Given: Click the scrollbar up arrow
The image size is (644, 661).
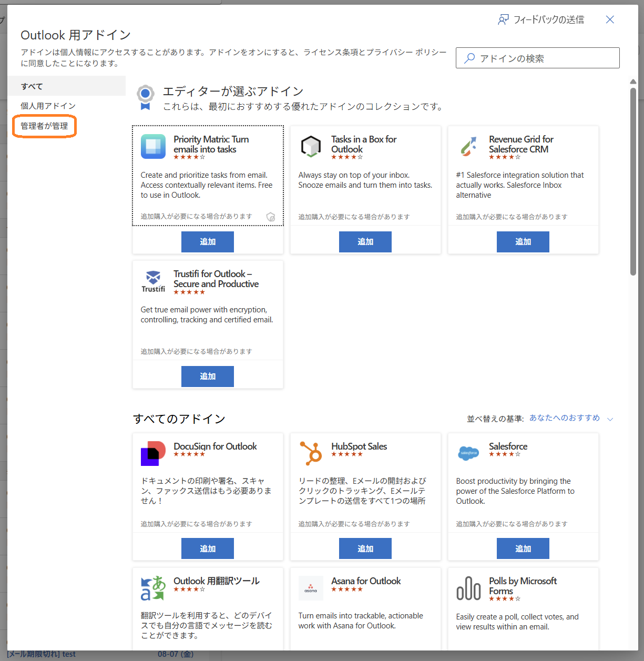Looking at the screenshot, I should point(633,82).
